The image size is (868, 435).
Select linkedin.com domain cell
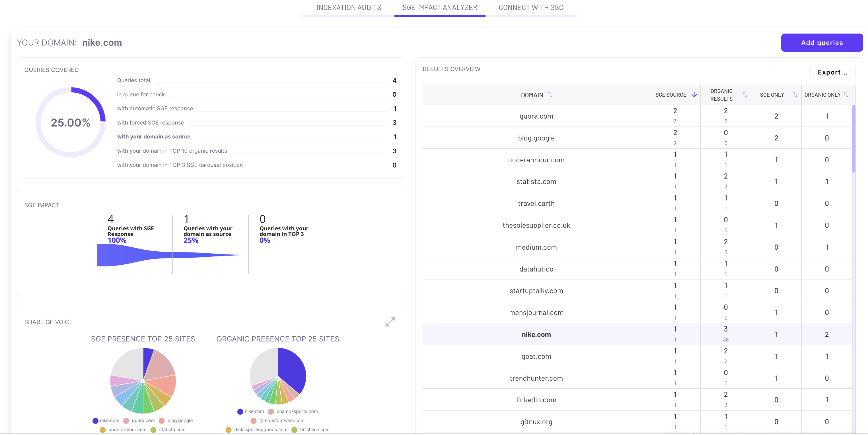click(x=536, y=400)
